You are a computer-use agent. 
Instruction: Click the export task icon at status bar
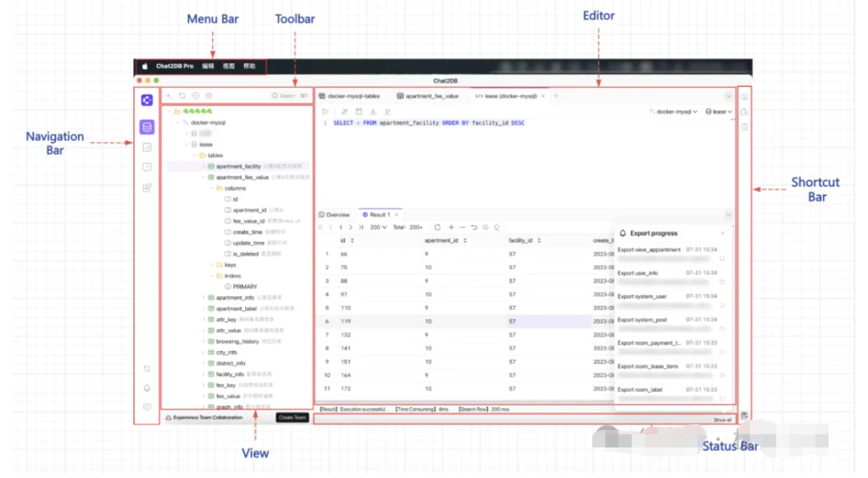744,415
